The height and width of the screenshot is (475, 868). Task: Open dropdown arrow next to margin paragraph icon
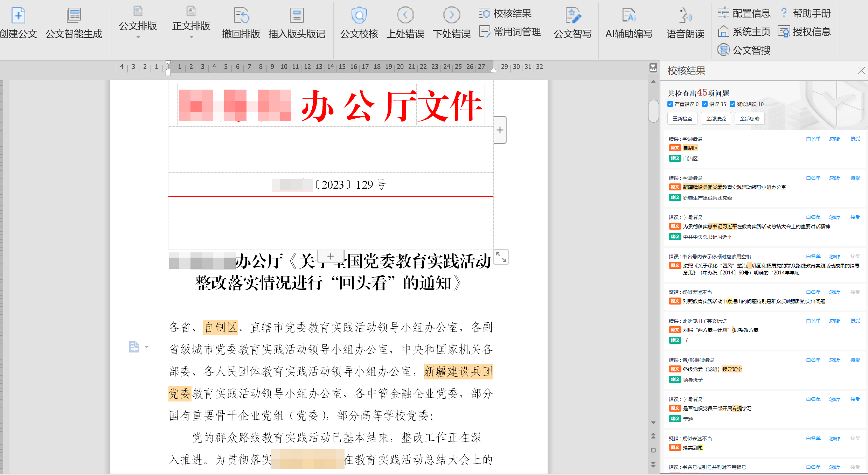pyautogui.click(x=147, y=347)
